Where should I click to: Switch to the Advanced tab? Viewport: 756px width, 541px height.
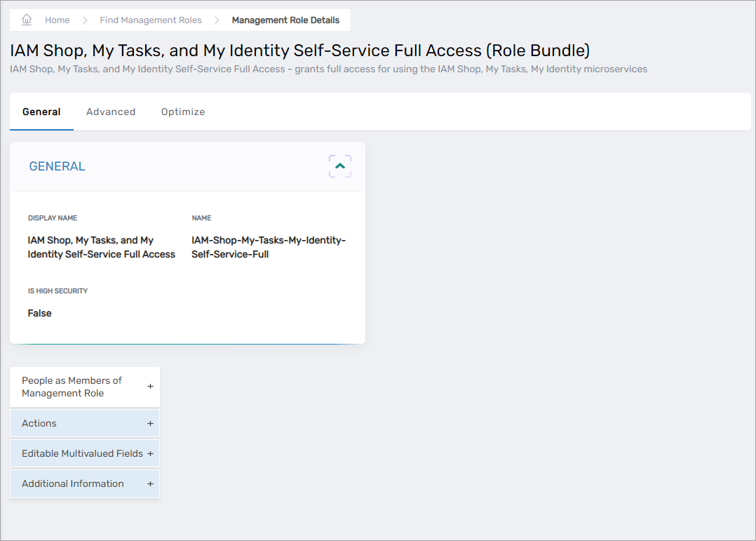tap(111, 111)
